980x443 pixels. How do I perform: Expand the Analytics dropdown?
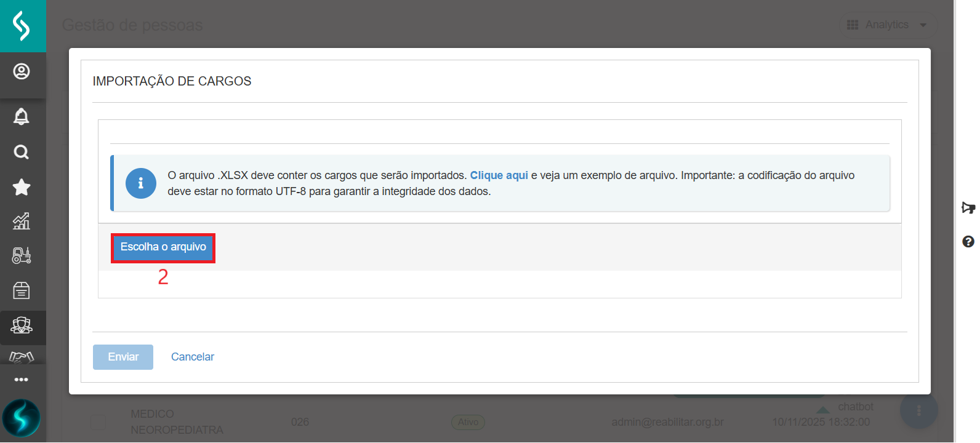click(x=887, y=25)
